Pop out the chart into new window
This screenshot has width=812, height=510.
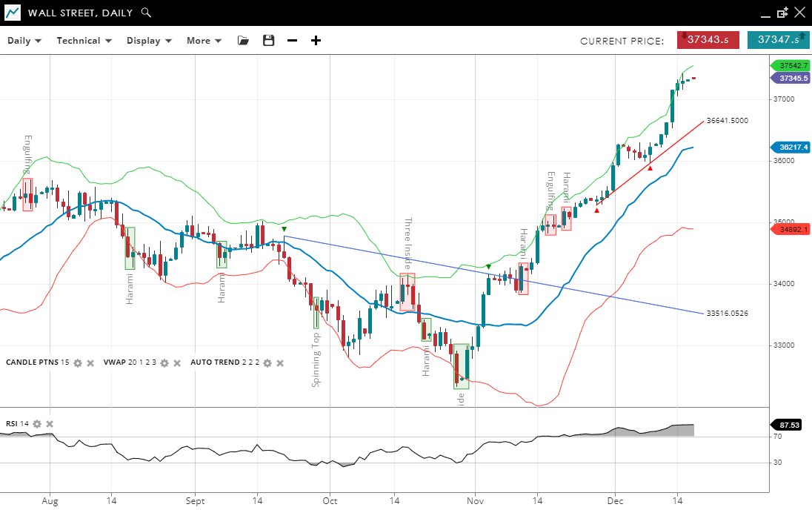pyautogui.click(x=782, y=13)
